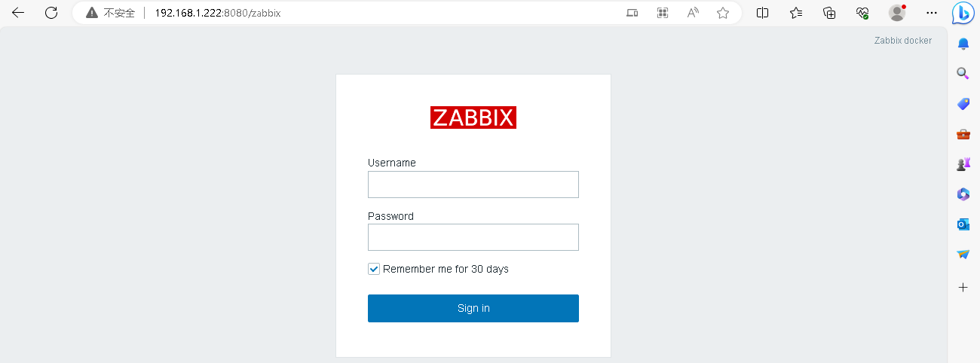The width and height of the screenshot is (980, 363).
Task: Open sidebar notifications bell
Action: point(963,44)
